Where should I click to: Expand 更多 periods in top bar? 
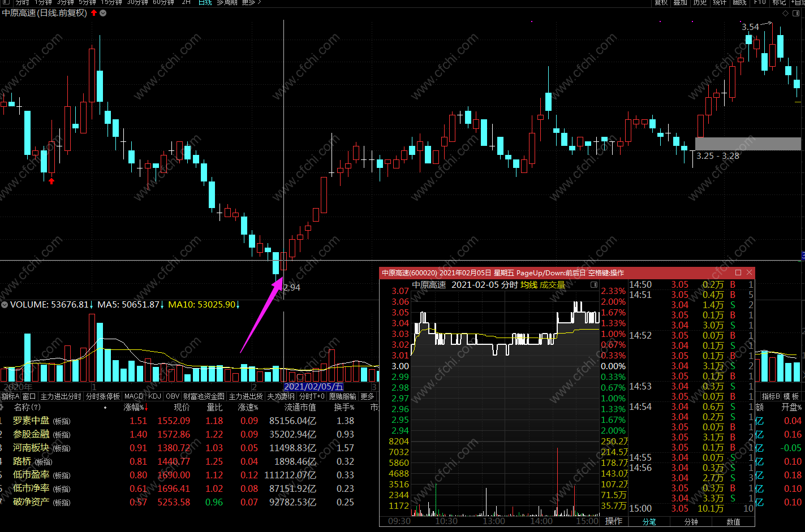[251, 2]
